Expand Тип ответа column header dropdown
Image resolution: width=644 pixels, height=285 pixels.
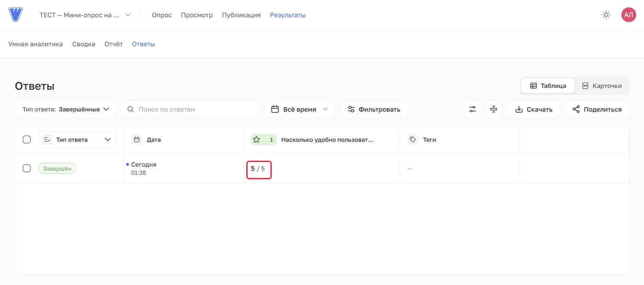77,140
